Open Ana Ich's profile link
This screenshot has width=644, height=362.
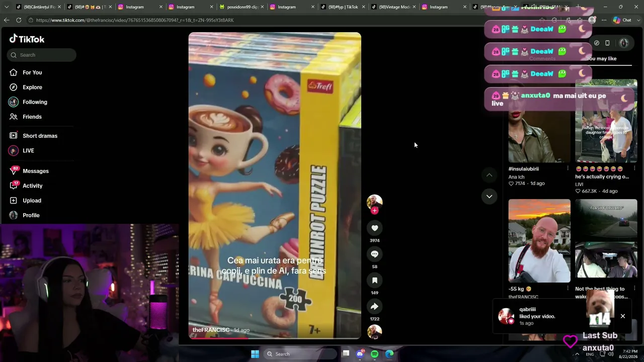pos(516,177)
